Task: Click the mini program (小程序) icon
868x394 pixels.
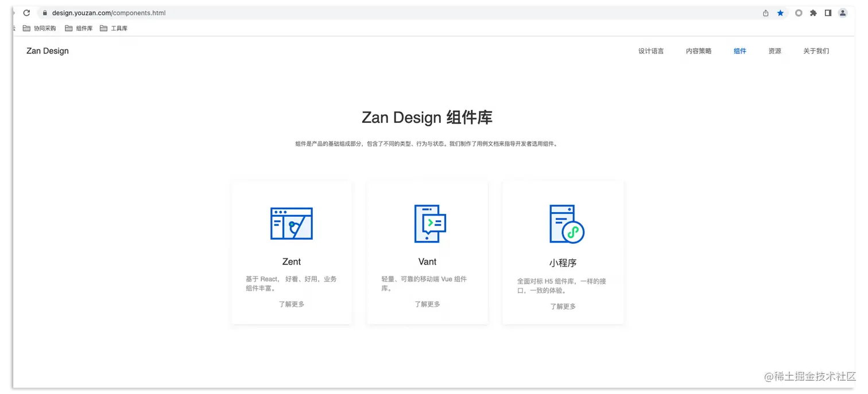Action: pyautogui.click(x=567, y=224)
